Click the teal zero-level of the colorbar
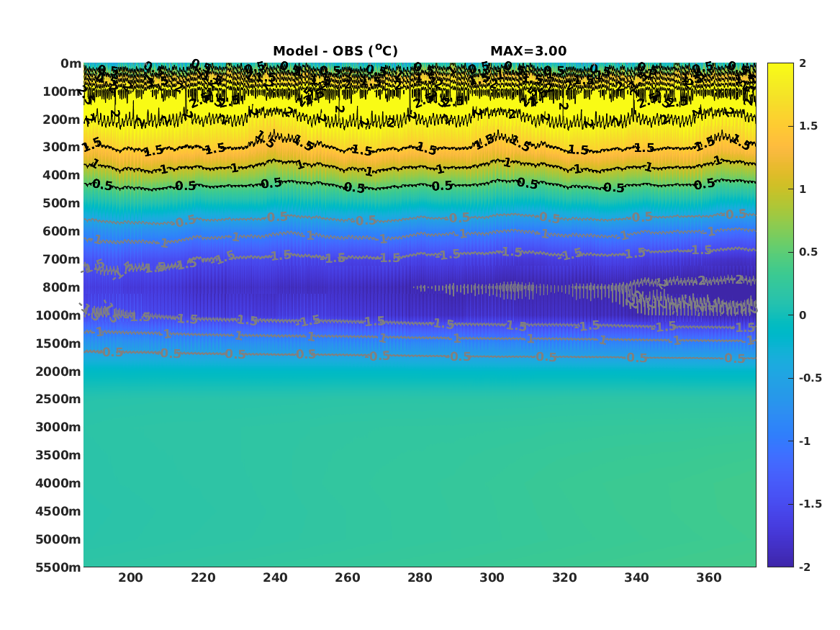Image resolution: width=840 pixels, height=630 pixels. (x=780, y=315)
